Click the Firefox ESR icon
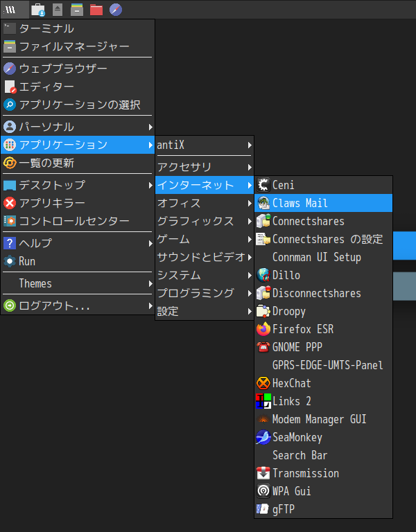The image size is (416, 532). pyautogui.click(x=263, y=329)
